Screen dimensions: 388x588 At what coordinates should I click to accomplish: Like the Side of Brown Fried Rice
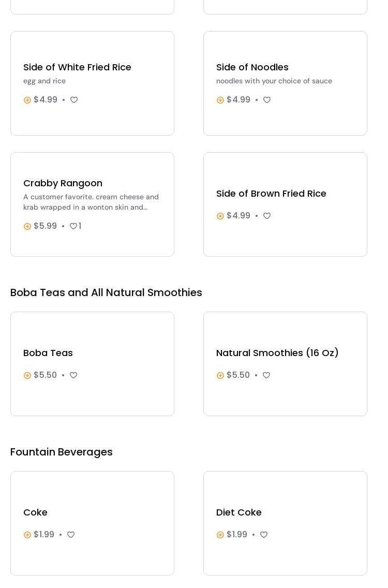(x=267, y=216)
